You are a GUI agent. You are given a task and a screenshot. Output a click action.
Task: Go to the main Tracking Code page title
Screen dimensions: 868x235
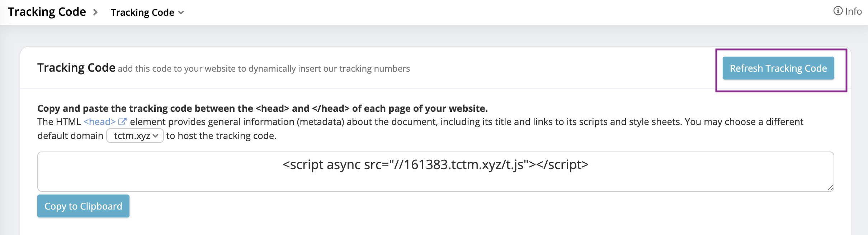[47, 12]
